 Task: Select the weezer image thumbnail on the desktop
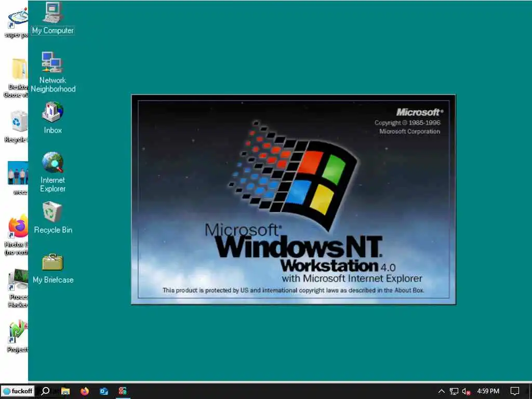click(x=18, y=172)
